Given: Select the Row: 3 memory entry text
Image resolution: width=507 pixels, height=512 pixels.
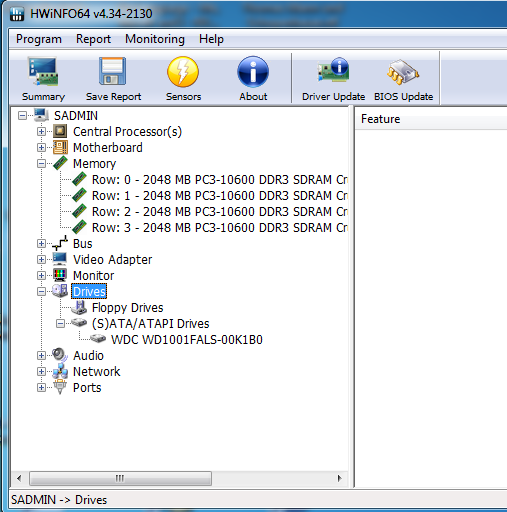Looking at the screenshot, I should click(220, 228).
